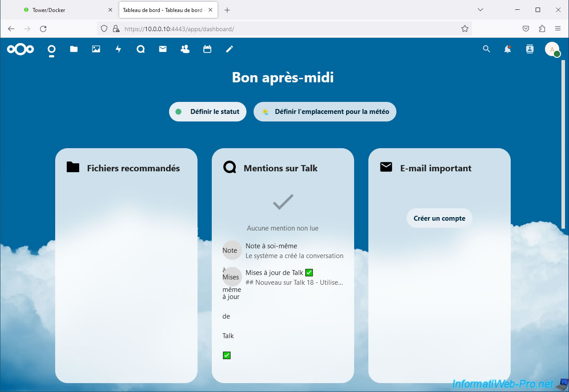Open the Talk app icon in header

141,49
